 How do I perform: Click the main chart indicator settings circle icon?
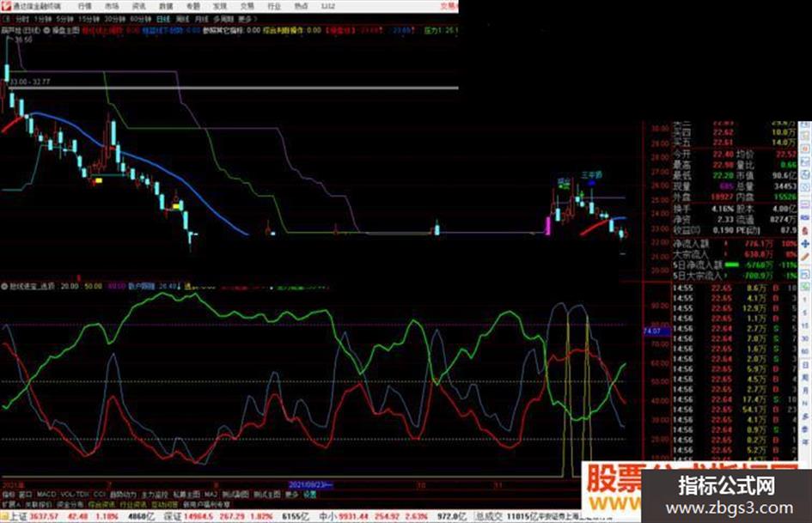pyautogui.click(x=46, y=31)
